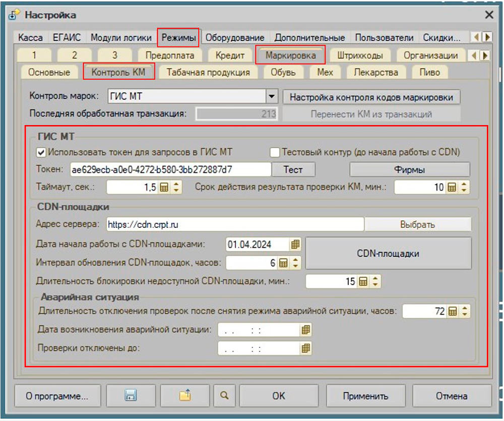Open calendar for CDN start date
The width and height of the screenshot is (504, 421).
pos(295,245)
